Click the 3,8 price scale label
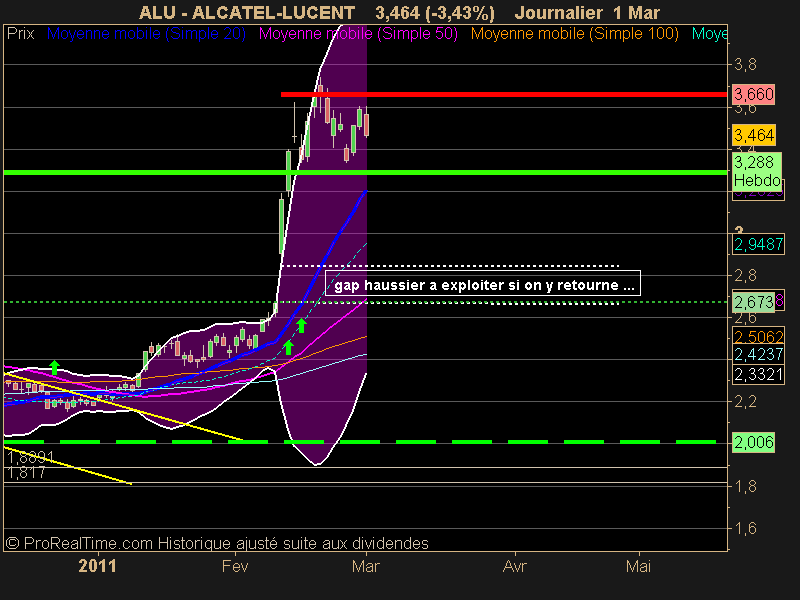800x600 pixels. 745,64
